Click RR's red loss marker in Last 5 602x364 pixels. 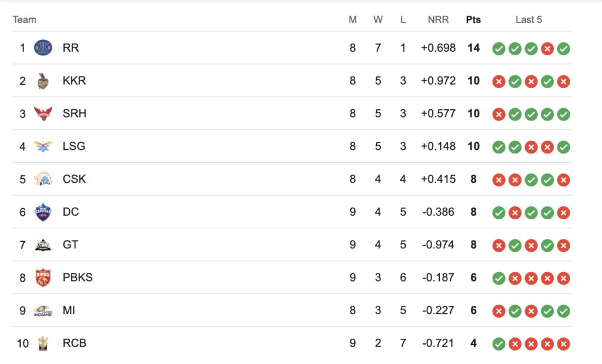pyautogui.click(x=547, y=49)
